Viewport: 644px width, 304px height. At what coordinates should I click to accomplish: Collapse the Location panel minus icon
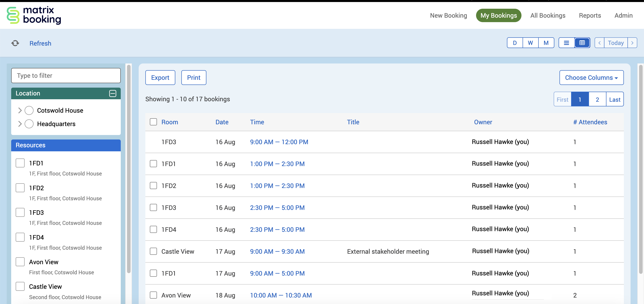click(112, 93)
